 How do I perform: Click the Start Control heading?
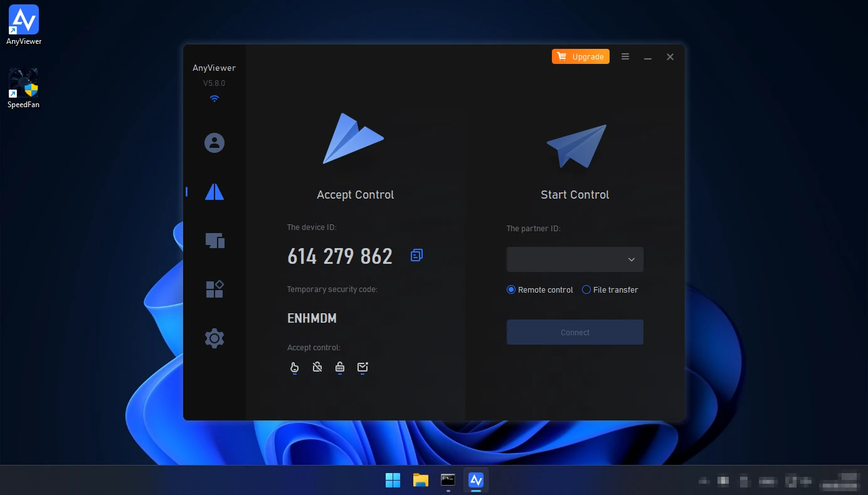point(575,195)
